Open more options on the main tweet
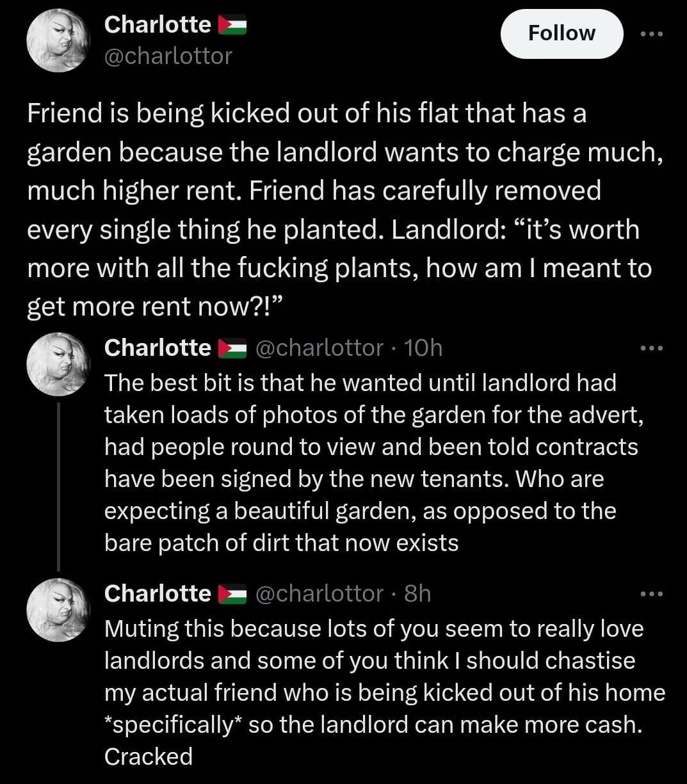 point(652,34)
